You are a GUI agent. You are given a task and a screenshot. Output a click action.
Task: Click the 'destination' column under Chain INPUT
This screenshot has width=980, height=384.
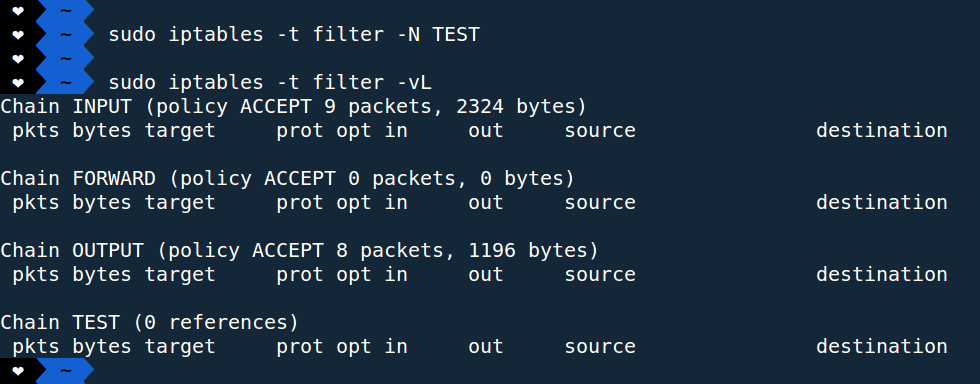tap(882, 131)
